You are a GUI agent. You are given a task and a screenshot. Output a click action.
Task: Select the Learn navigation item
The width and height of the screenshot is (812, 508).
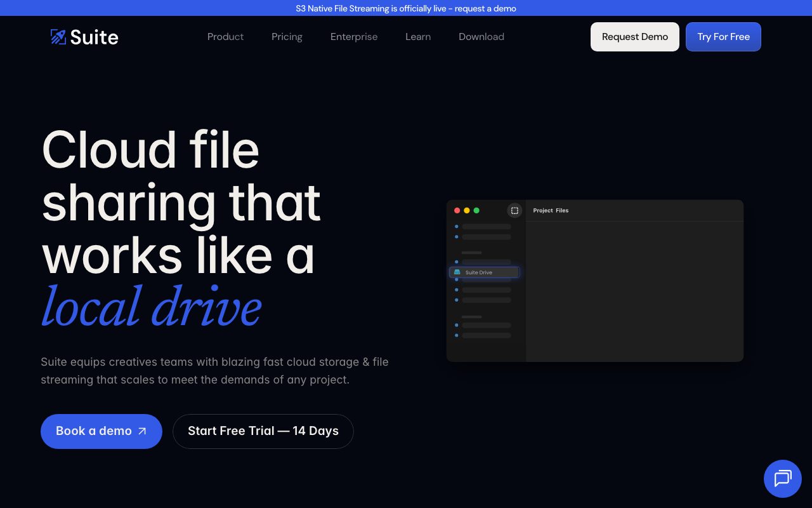coord(418,37)
